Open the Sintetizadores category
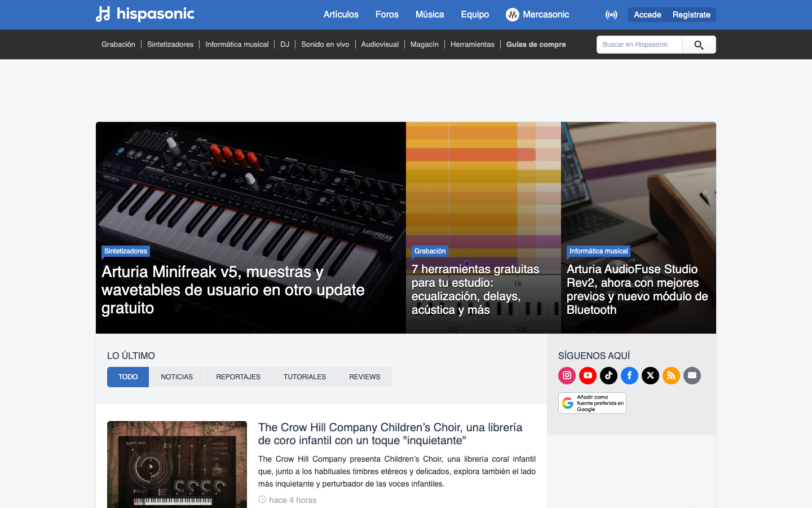Viewport: 812px width, 508px height. pyautogui.click(x=170, y=45)
